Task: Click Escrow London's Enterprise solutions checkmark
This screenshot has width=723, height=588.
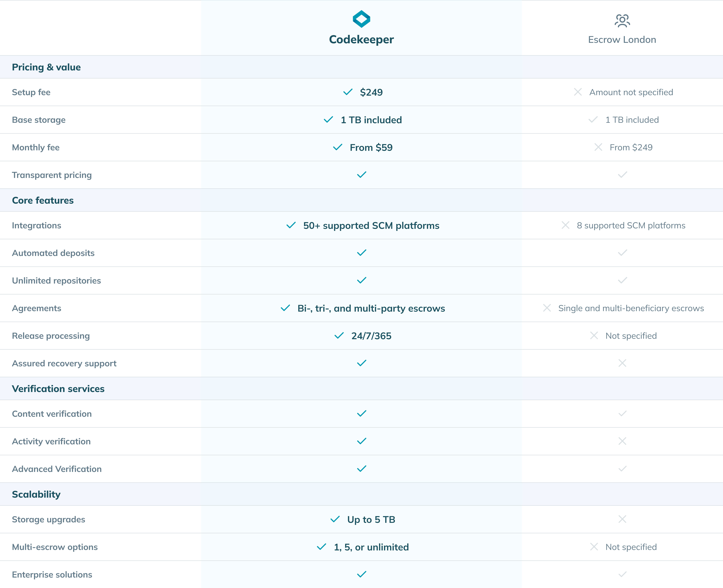Action: [622, 574]
